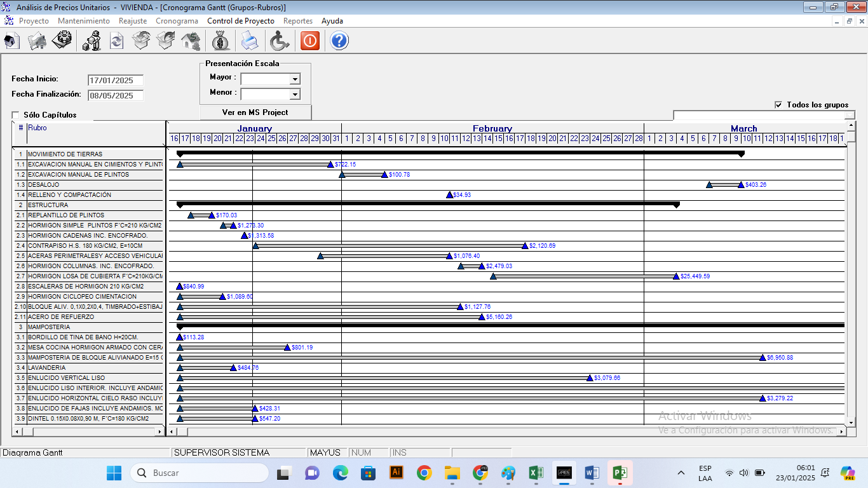Click the open project folder icon

tap(37, 41)
